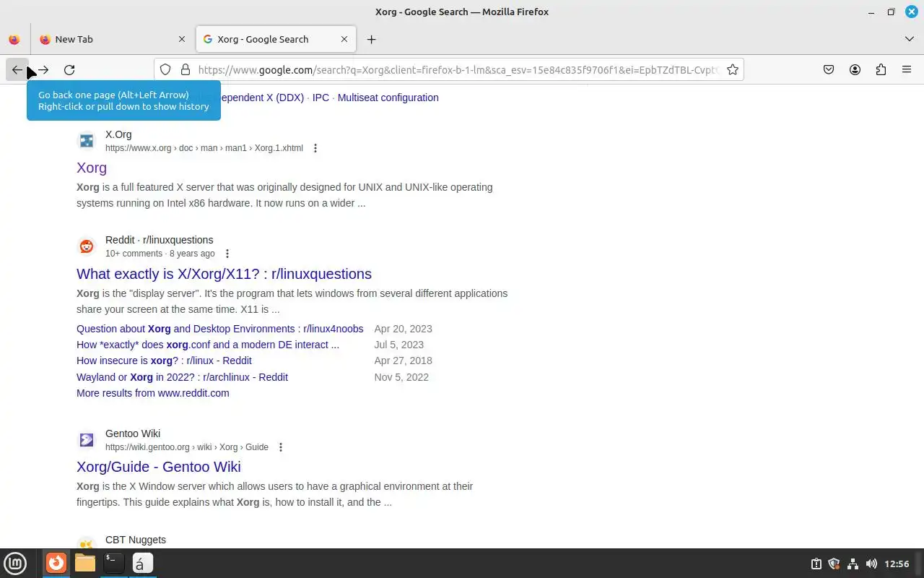The height and width of the screenshot is (578, 924).
Task: Open the Firefox account icon
Action: click(855, 70)
